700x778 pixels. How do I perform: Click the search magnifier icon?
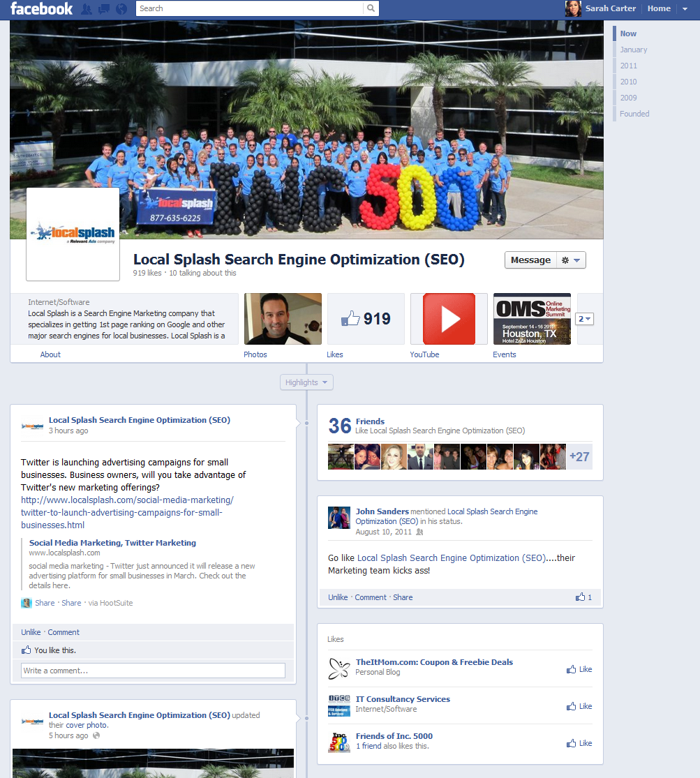click(370, 9)
